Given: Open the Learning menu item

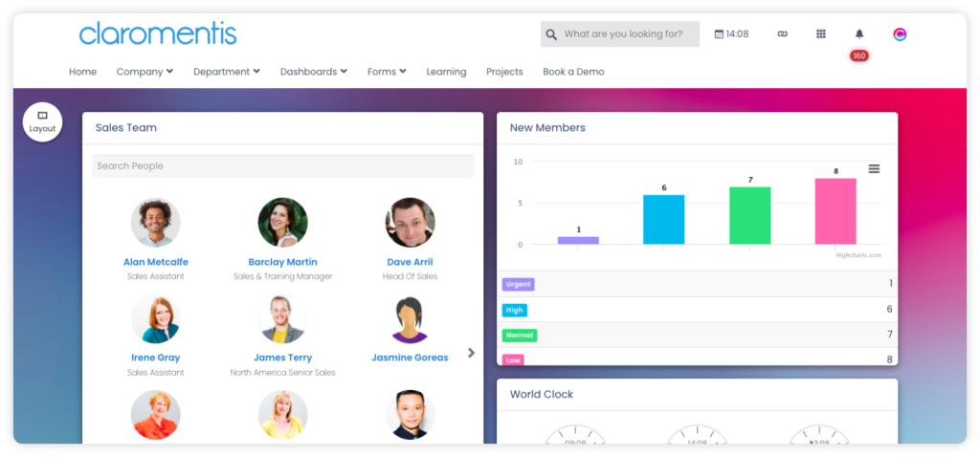Looking at the screenshot, I should 446,72.
